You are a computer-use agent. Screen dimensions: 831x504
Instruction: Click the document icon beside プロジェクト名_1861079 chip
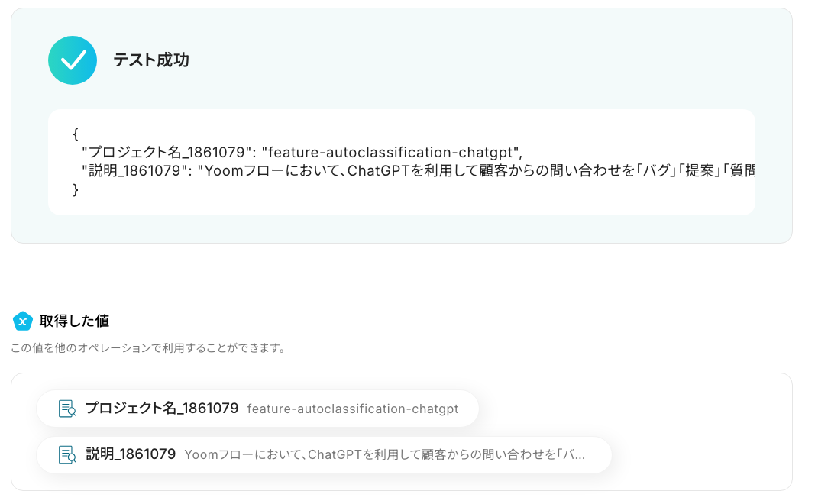[x=67, y=409]
